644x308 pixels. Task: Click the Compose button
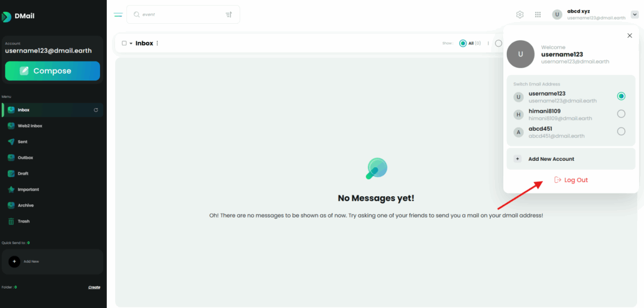point(52,71)
